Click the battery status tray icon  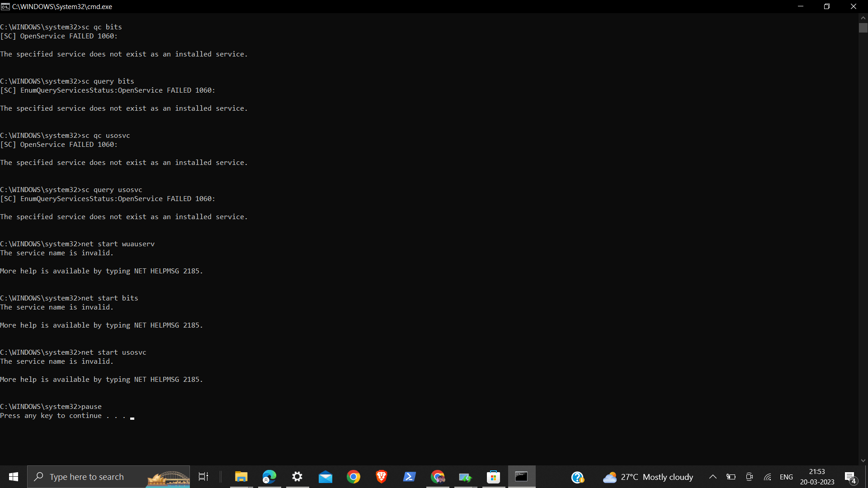pyautogui.click(x=731, y=477)
